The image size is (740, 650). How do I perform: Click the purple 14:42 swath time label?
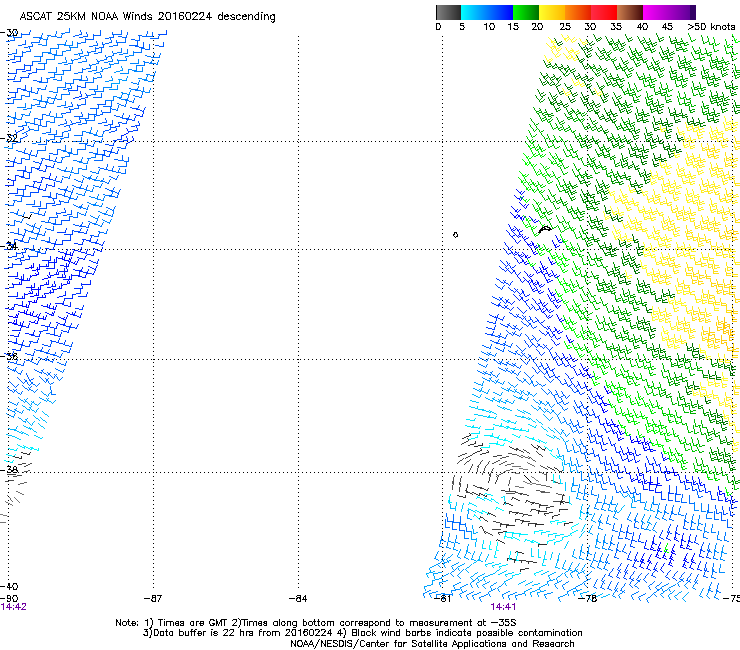(x=14, y=607)
